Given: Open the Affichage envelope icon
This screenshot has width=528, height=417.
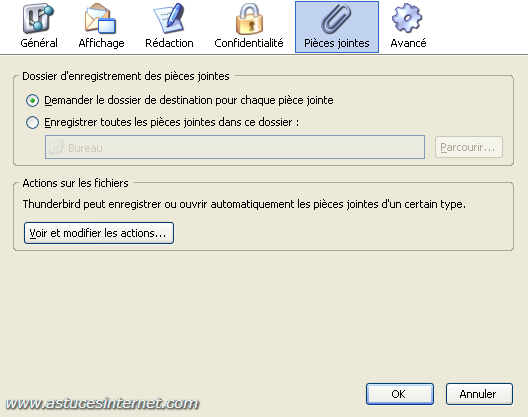Looking at the screenshot, I should pyautogui.click(x=100, y=19).
